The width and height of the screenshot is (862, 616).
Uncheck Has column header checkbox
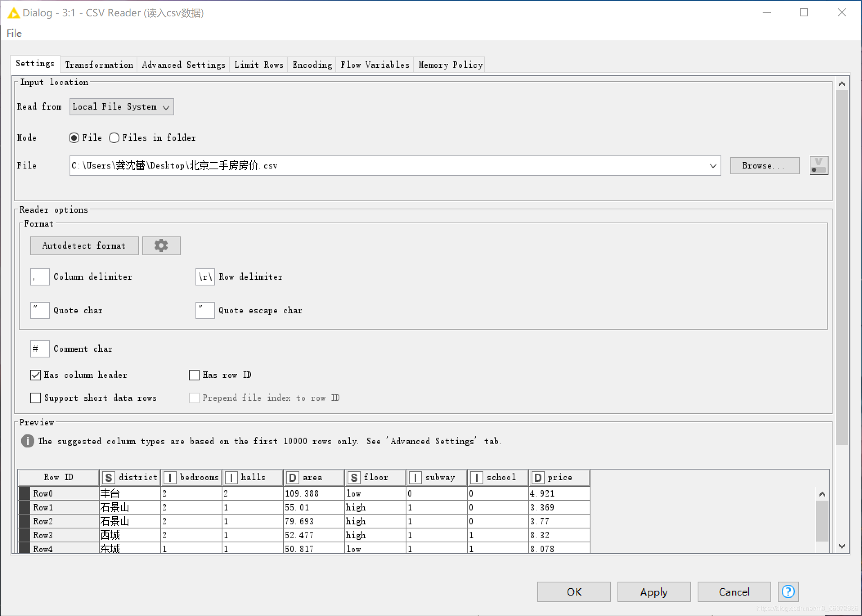pos(36,375)
